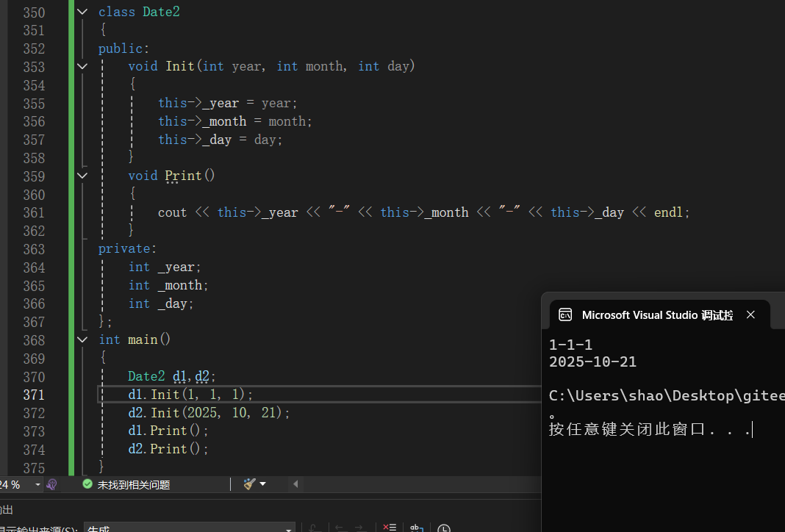Image resolution: width=785 pixels, height=532 pixels.
Task: Click line number 350 in the gutter
Action: [x=34, y=12]
